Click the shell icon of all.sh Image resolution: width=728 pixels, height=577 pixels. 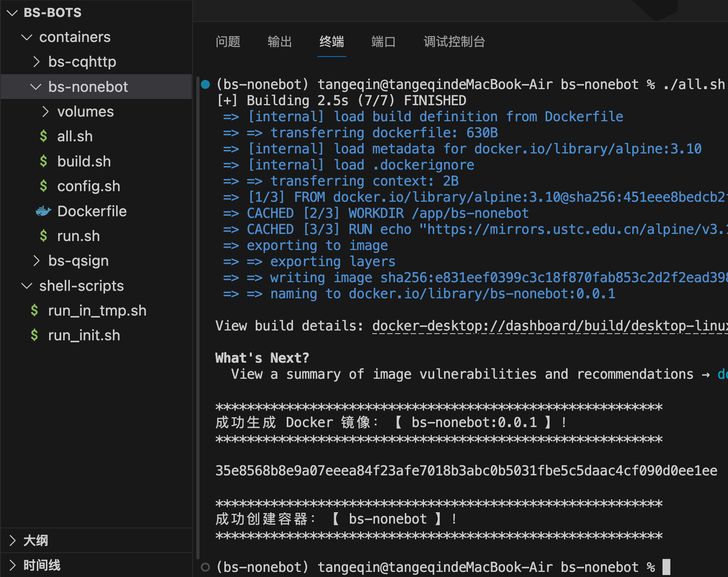[44, 136]
